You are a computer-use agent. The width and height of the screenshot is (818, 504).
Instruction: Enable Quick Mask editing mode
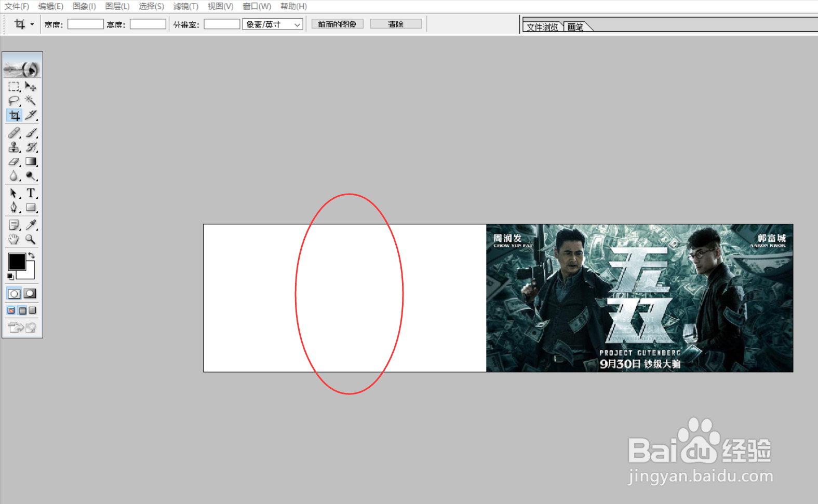click(30, 294)
